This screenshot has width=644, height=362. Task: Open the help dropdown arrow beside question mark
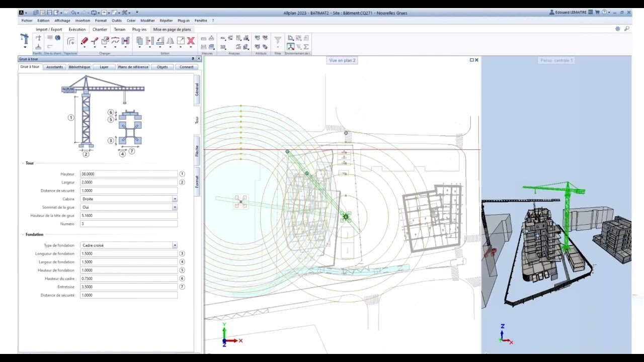tap(609, 12)
